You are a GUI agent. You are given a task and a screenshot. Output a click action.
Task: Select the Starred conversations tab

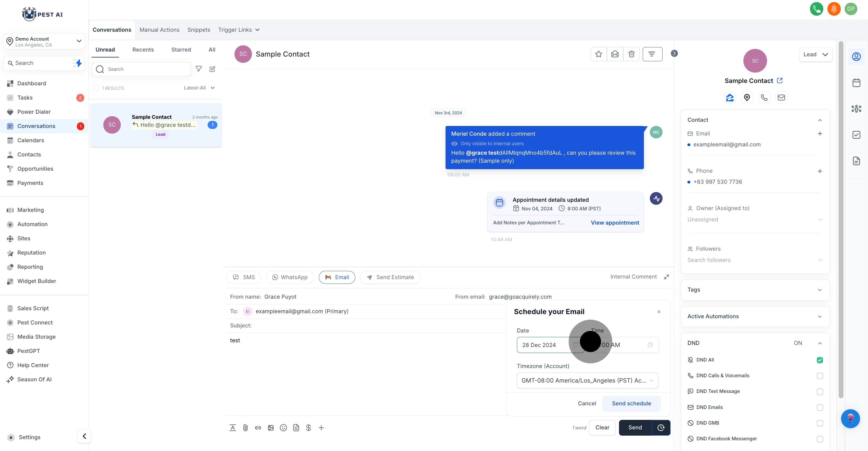(x=181, y=49)
